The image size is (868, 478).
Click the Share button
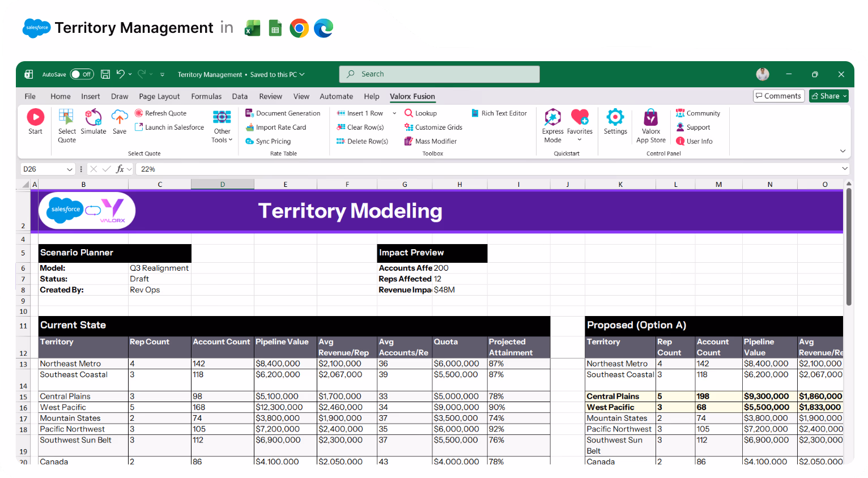click(828, 96)
